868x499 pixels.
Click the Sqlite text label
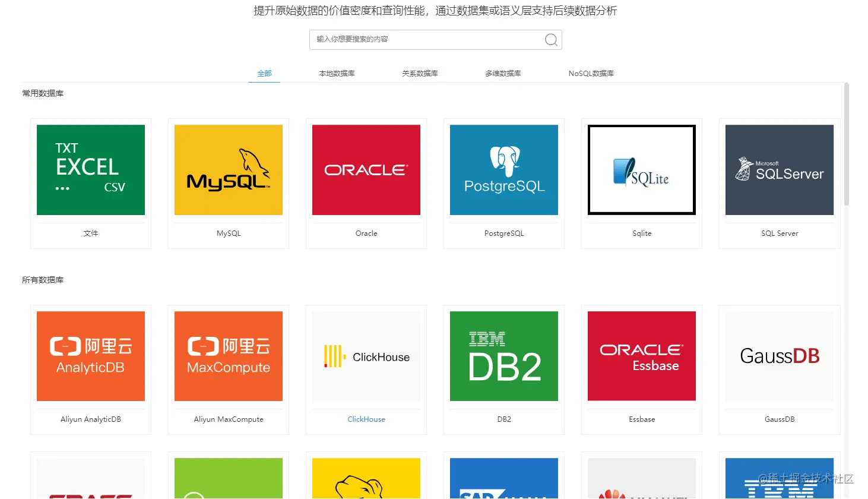[642, 233]
